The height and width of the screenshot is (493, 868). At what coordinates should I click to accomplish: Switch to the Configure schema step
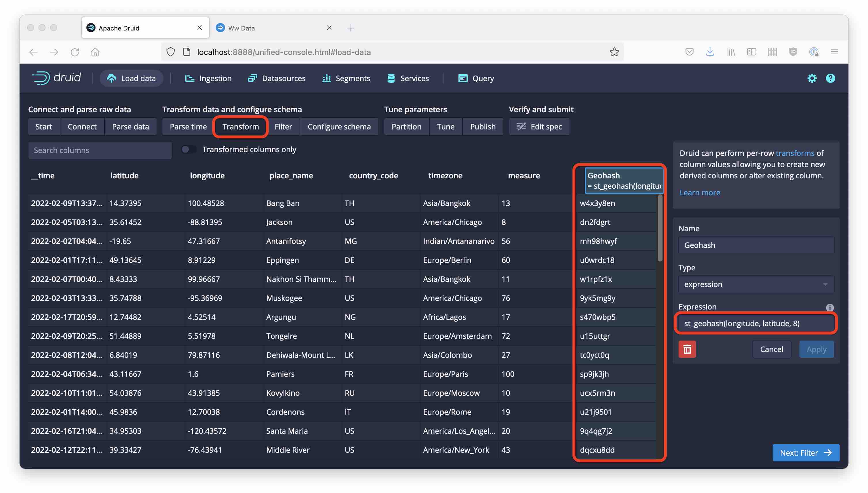click(339, 126)
